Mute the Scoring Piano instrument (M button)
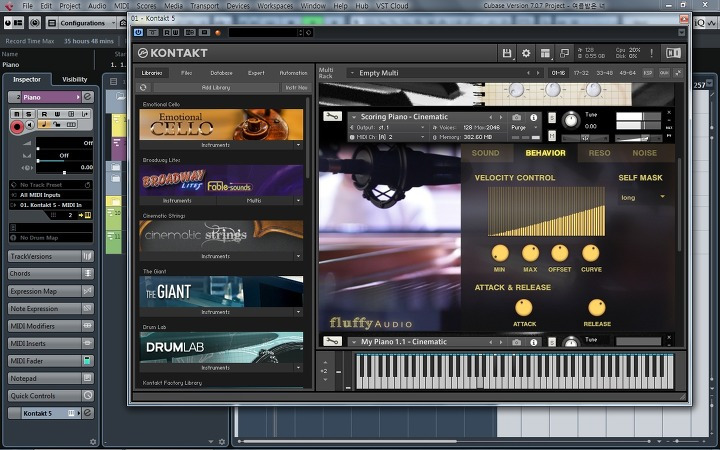720x450 pixels. (x=552, y=135)
